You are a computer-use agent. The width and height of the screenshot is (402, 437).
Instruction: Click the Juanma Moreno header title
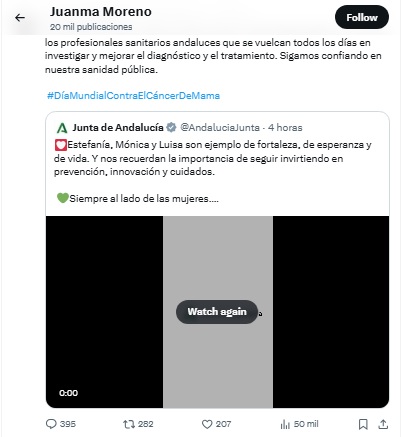coord(101,12)
